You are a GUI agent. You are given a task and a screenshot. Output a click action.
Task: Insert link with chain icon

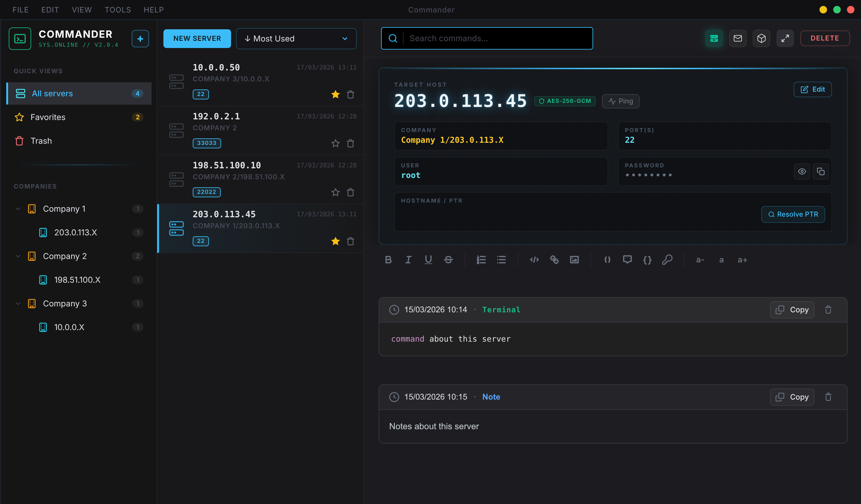click(554, 260)
